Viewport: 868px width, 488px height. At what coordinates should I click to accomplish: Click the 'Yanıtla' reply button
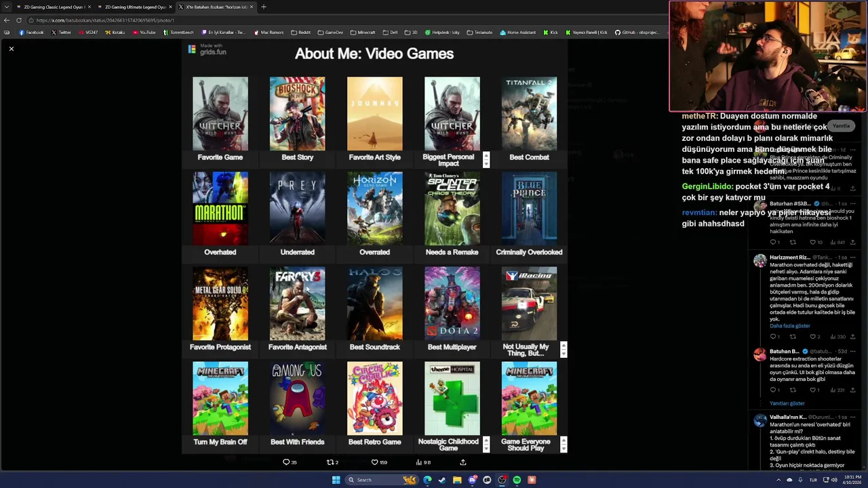(x=841, y=126)
